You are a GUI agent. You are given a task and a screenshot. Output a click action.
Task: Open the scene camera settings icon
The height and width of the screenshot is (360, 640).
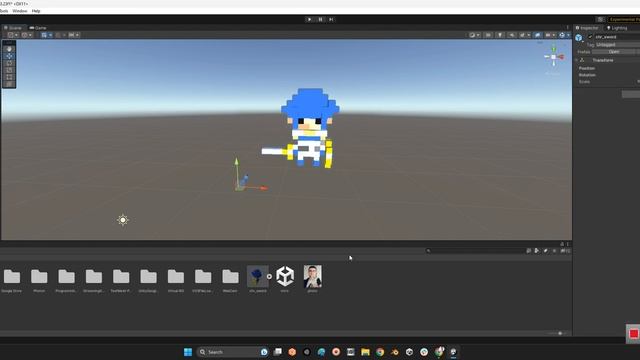tap(548, 35)
